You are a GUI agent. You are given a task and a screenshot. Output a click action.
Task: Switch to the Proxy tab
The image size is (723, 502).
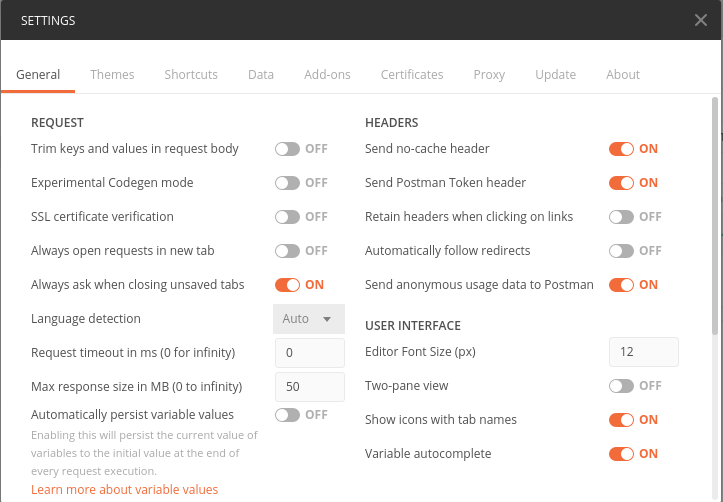pyautogui.click(x=489, y=74)
